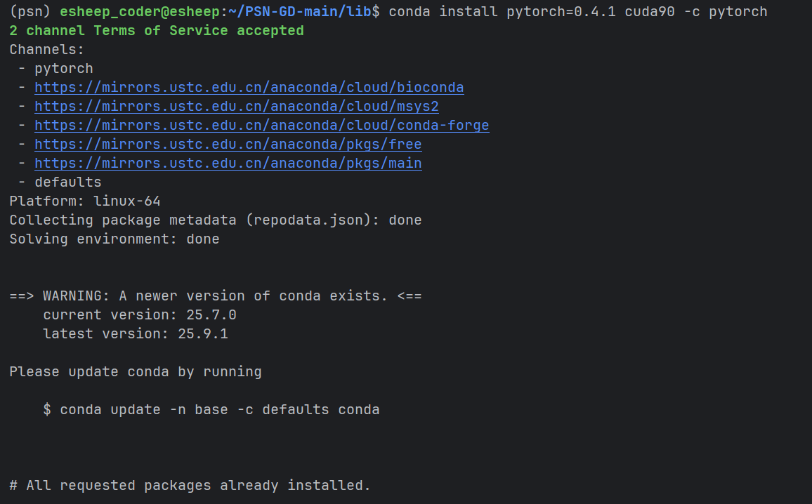This screenshot has width=812, height=504.
Task: Click the Platform: linux-64 line
Action: coord(84,201)
